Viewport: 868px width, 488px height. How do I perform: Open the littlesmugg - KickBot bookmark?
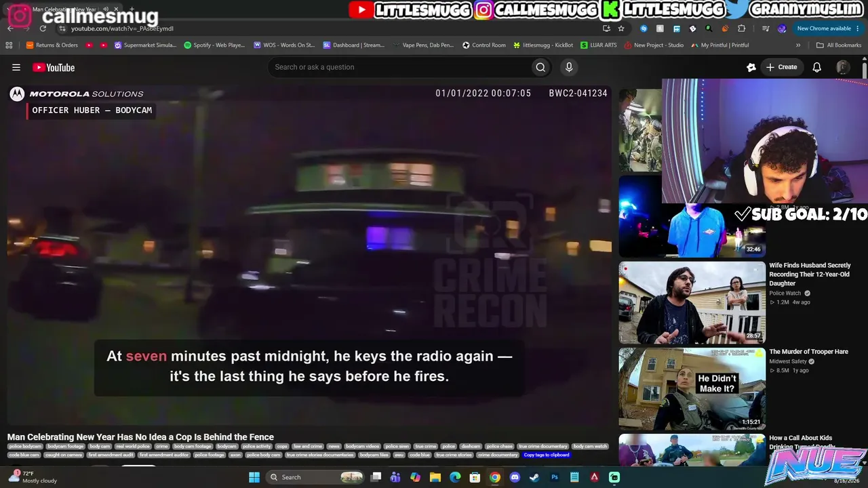[543, 45]
